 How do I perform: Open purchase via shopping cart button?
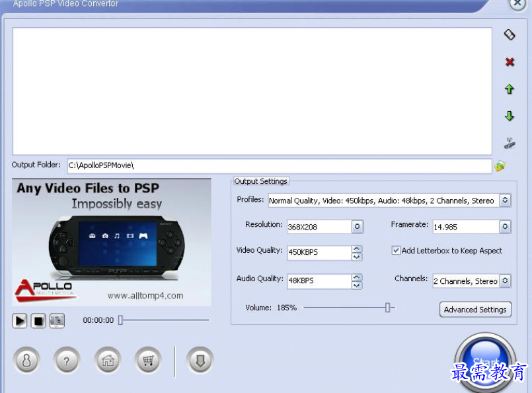(148, 361)
